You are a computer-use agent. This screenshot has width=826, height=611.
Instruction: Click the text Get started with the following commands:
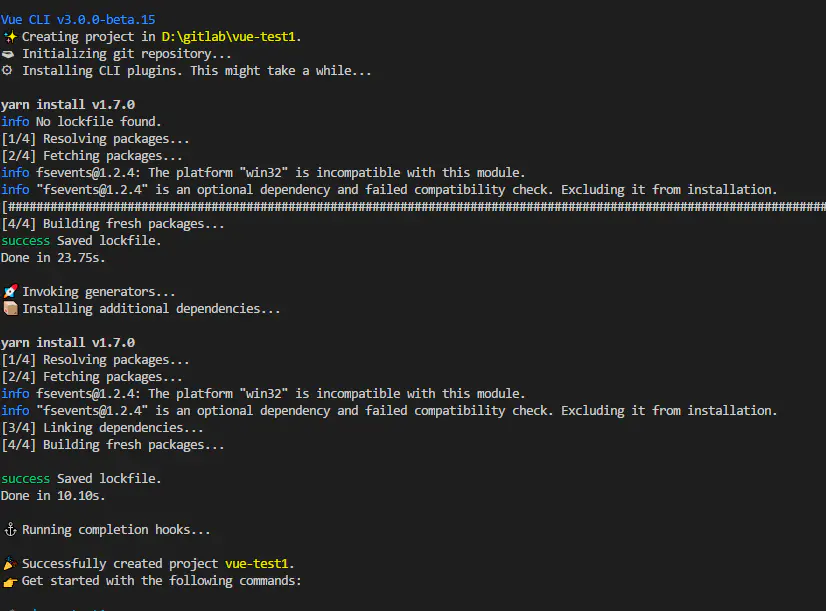[x=161, y=581]
